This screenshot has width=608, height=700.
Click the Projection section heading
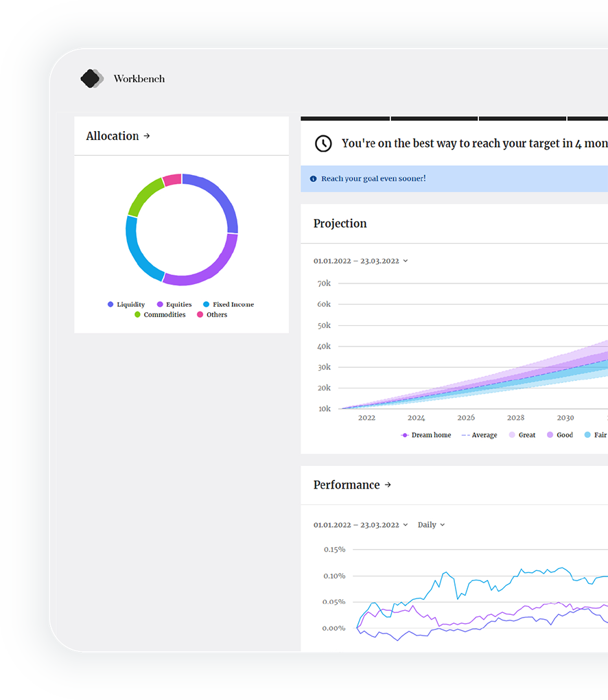point(340,223)
